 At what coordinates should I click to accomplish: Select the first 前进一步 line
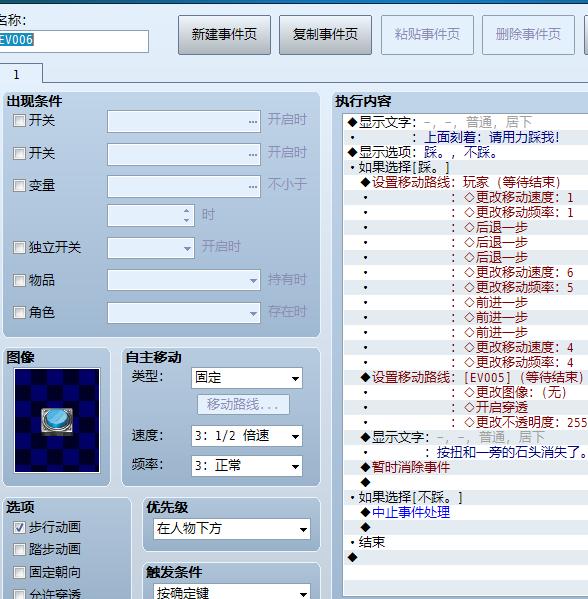click(465, 302)
